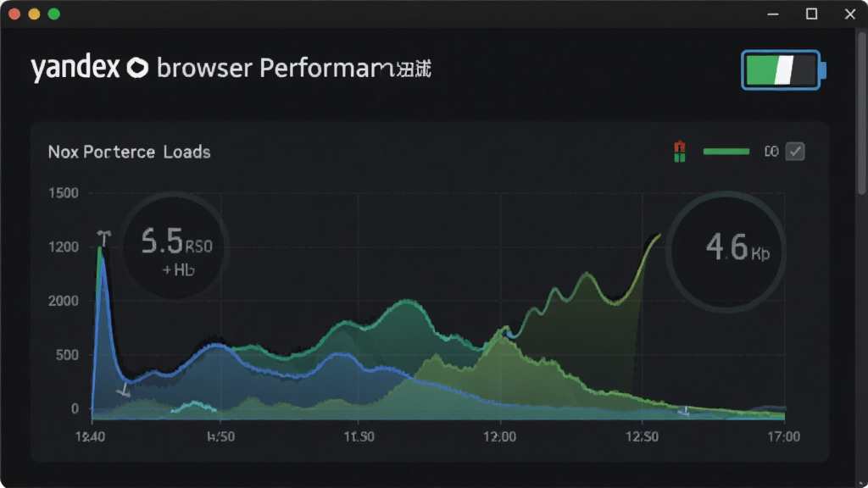Click the green maximize dot

point(53,14)
